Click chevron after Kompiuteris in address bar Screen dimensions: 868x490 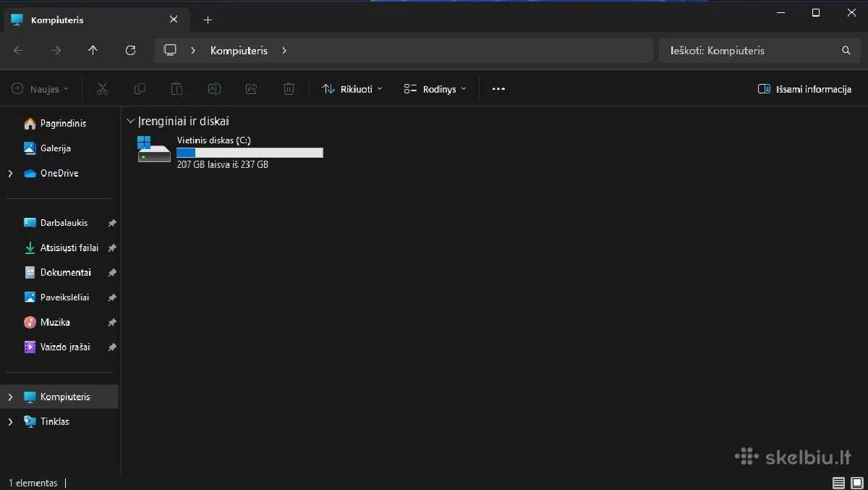[x=284, y=51]
